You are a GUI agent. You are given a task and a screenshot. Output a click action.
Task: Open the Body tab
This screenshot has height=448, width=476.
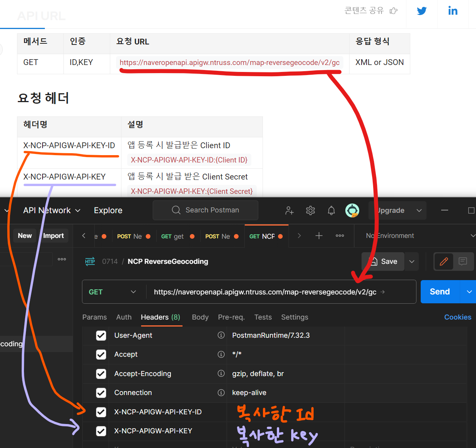(200, 317)
